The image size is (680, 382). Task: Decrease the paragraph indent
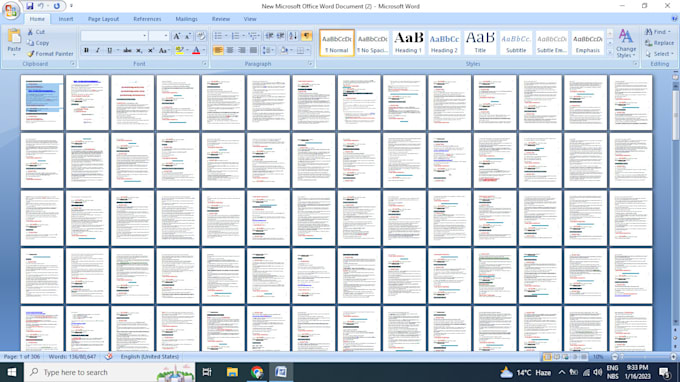[269, 36]
